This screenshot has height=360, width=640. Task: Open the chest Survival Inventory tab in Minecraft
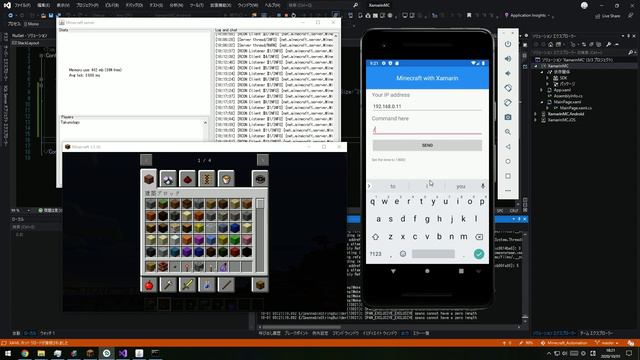point(260,284)
